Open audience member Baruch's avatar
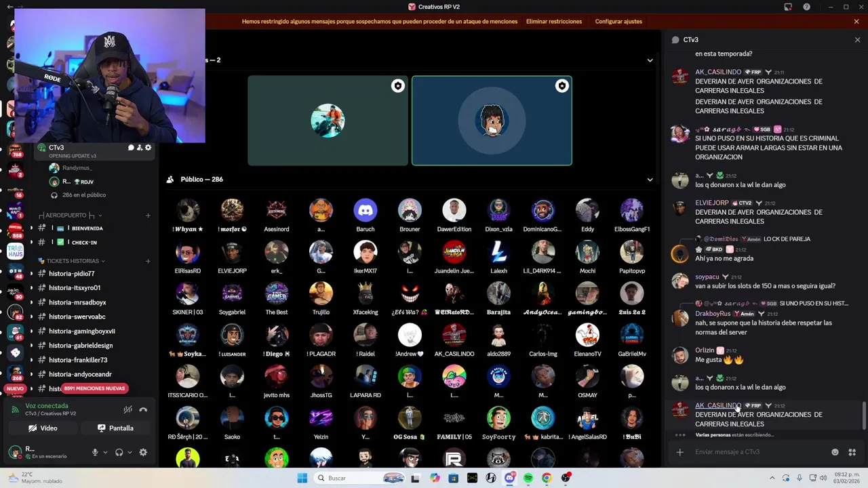 (366, 210)
